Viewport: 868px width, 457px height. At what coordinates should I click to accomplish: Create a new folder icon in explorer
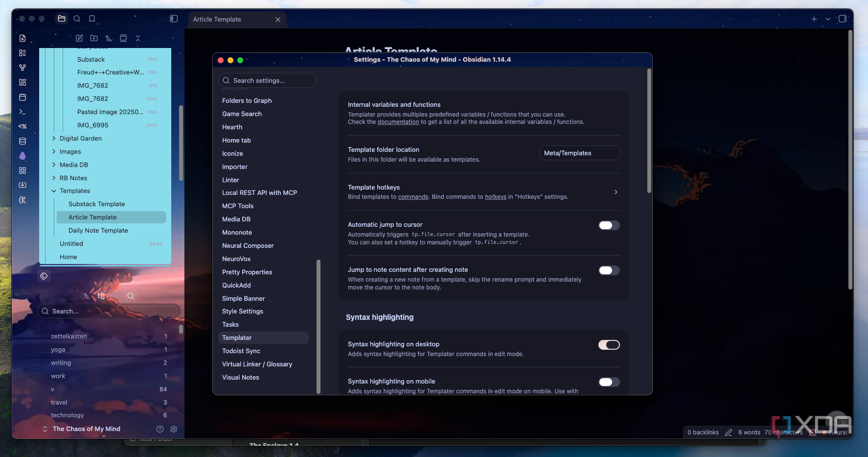point(94,38)
